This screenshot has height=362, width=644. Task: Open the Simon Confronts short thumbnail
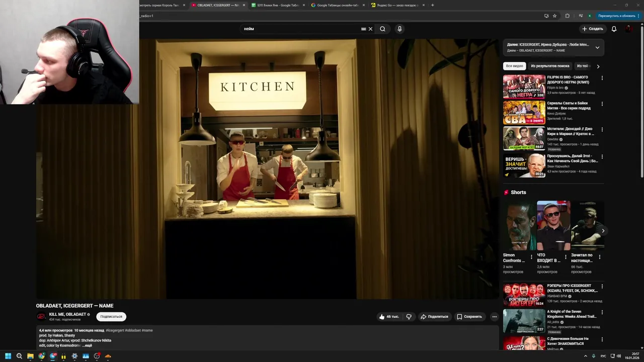519,226
